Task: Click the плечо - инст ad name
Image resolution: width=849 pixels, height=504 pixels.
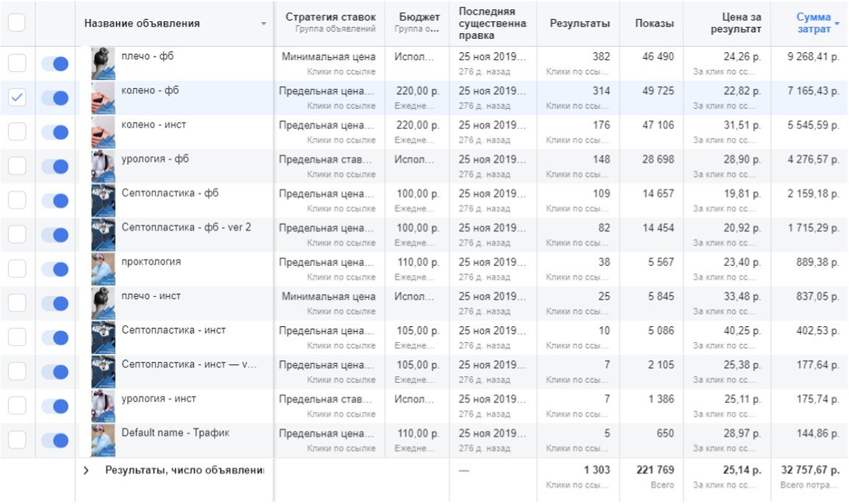Action: coord(151,296)
